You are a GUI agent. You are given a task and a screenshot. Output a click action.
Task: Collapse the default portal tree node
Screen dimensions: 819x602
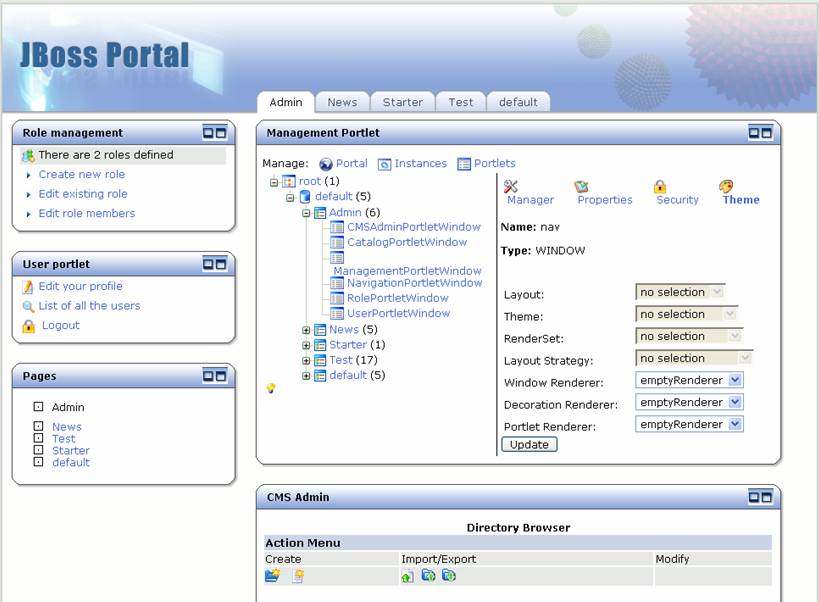pyautogui.click(x=290, y=197)
